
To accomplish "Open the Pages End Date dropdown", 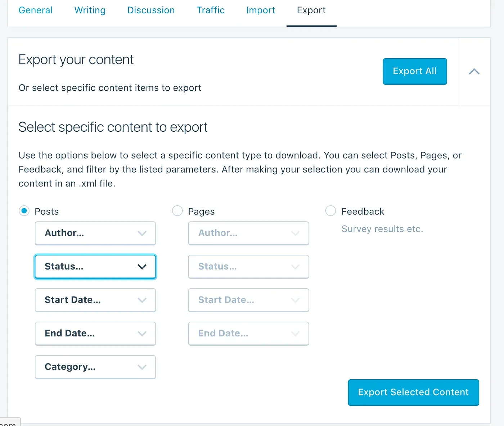I will (x=249, y=334).
